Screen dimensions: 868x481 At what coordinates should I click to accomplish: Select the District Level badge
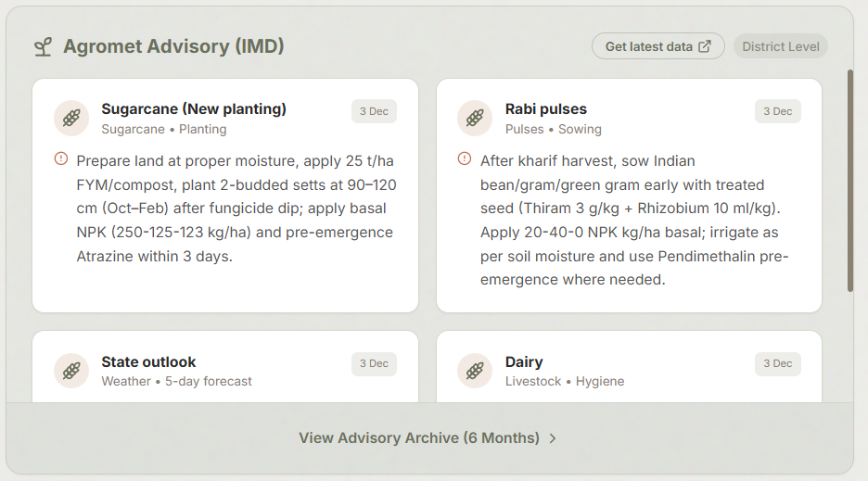[781, 46]
